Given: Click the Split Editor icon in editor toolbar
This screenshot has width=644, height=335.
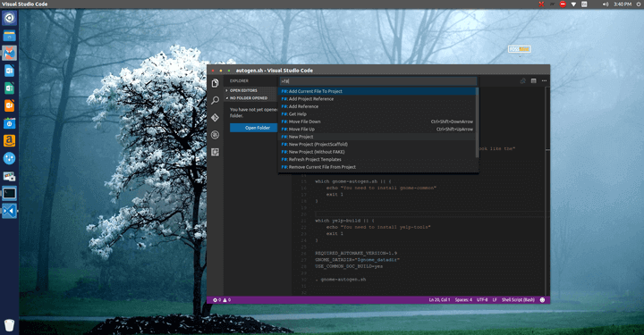Looking at the screenshot, I should (533, 80).
